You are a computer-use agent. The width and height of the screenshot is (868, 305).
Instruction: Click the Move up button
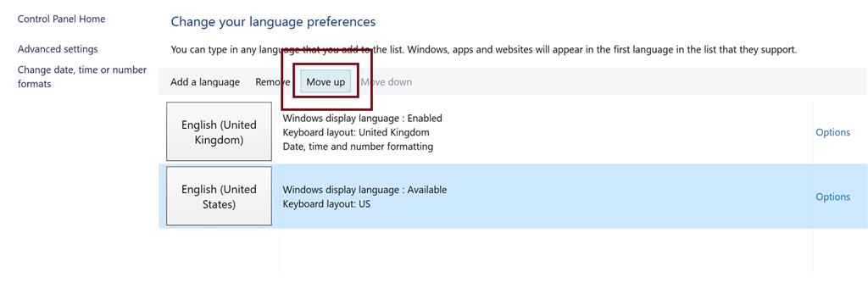pyautogui.click(x=325, y=82)
